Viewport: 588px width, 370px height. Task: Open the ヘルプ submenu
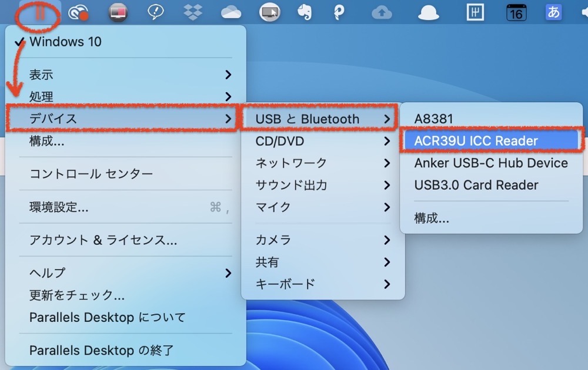(126, 273)
